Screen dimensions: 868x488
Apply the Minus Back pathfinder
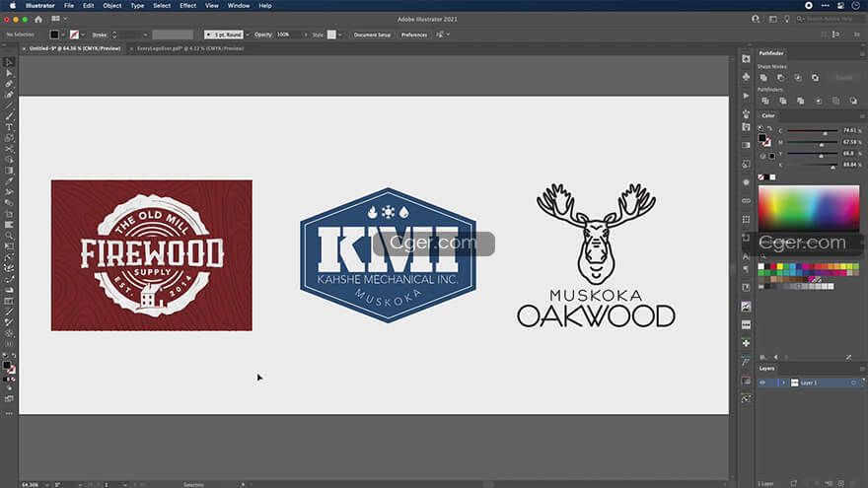(x=853, y=101)
